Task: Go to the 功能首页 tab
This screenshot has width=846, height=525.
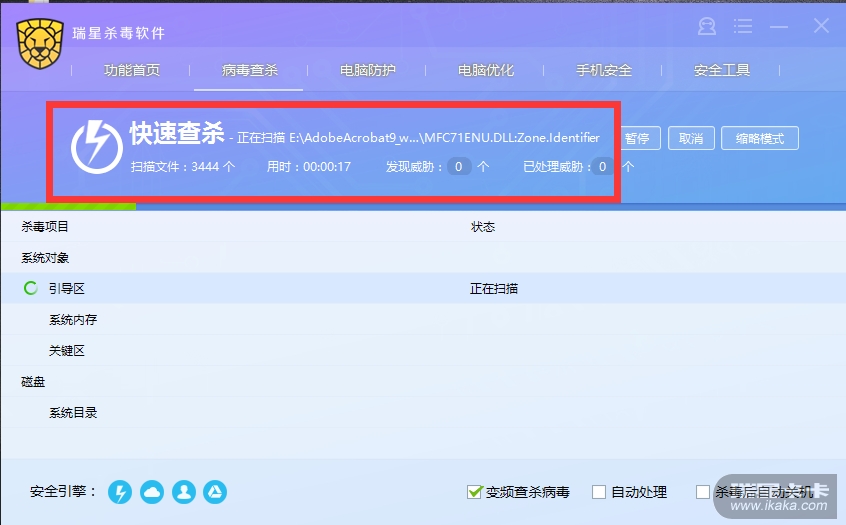Action: click(132, 70)
